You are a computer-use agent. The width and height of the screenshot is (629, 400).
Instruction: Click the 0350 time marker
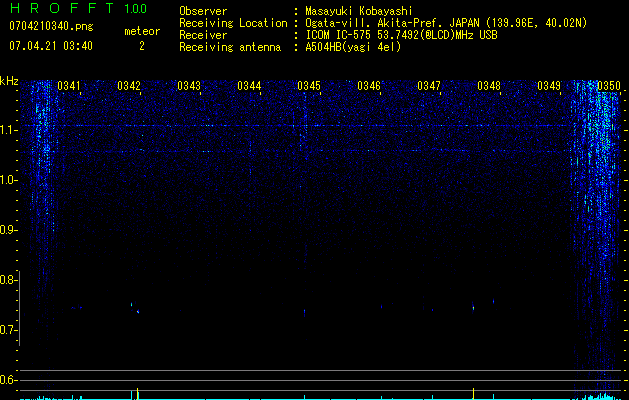[x=609, y=86]
